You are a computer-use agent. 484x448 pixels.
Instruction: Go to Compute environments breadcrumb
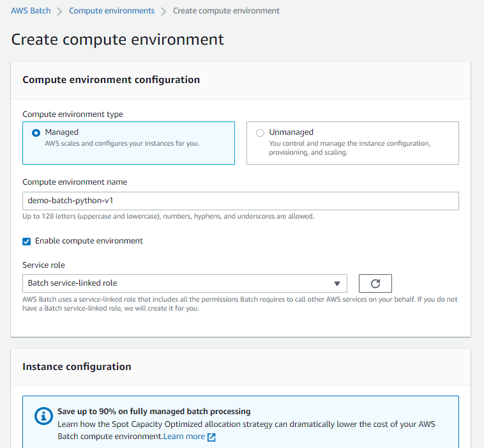click(x=112, y=11)
